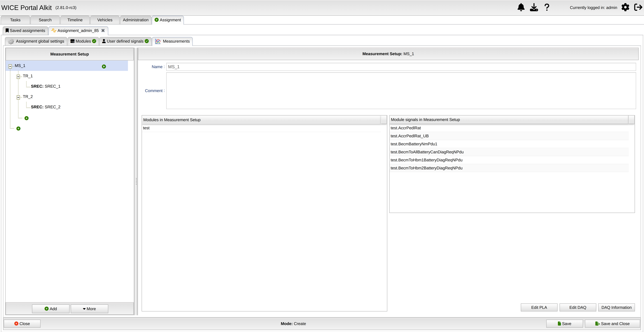This screenshot has width=644, height=332.
Task: Open settings gear next to admin
Action: click(625, 7)
